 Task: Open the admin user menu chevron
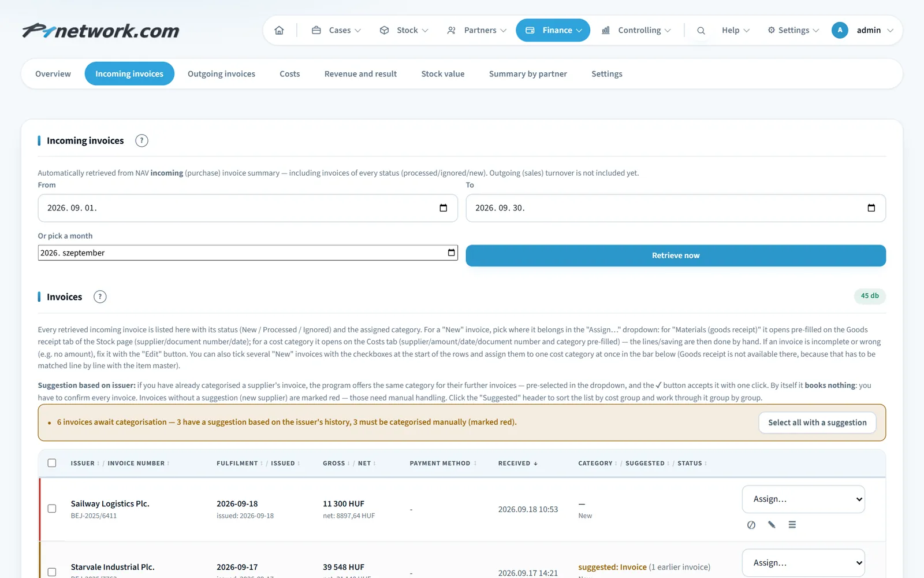click(890, 31)
